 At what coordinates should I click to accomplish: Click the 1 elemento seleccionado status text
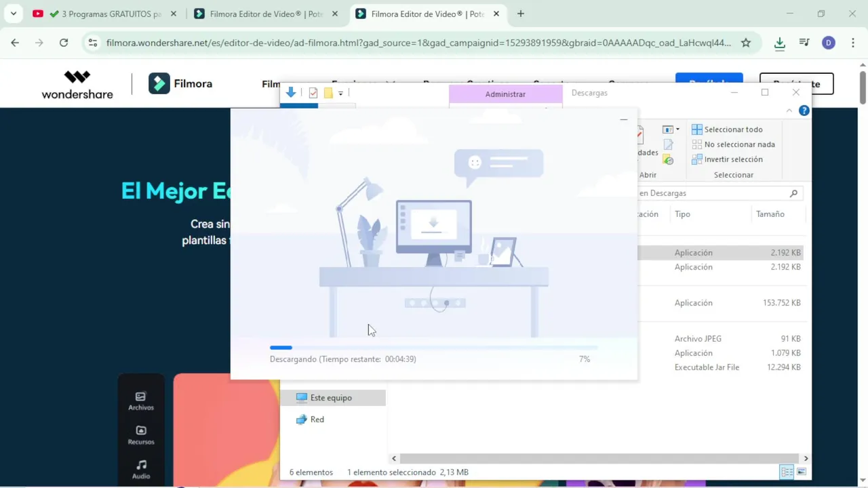408,472
